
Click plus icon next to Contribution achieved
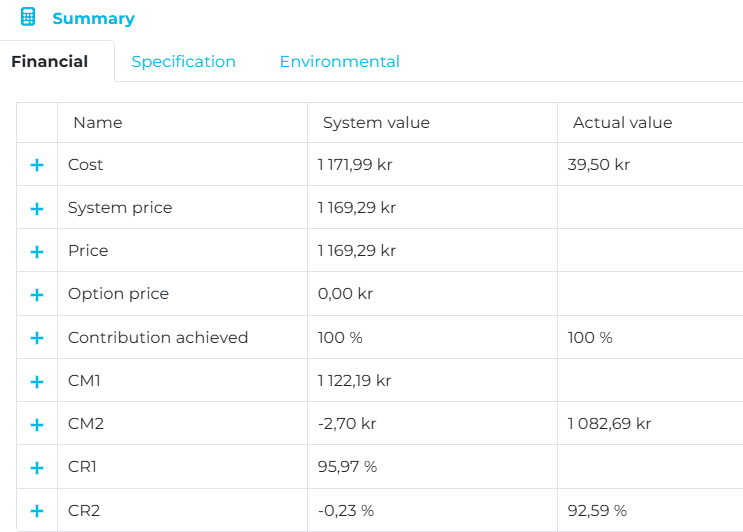(37, 338)
